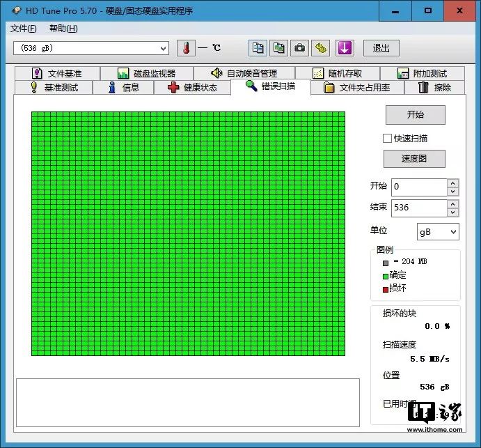Enable the 快速扫描 checkbox
The height and width of the screenshot is (448, 481).
click(388, 139)
